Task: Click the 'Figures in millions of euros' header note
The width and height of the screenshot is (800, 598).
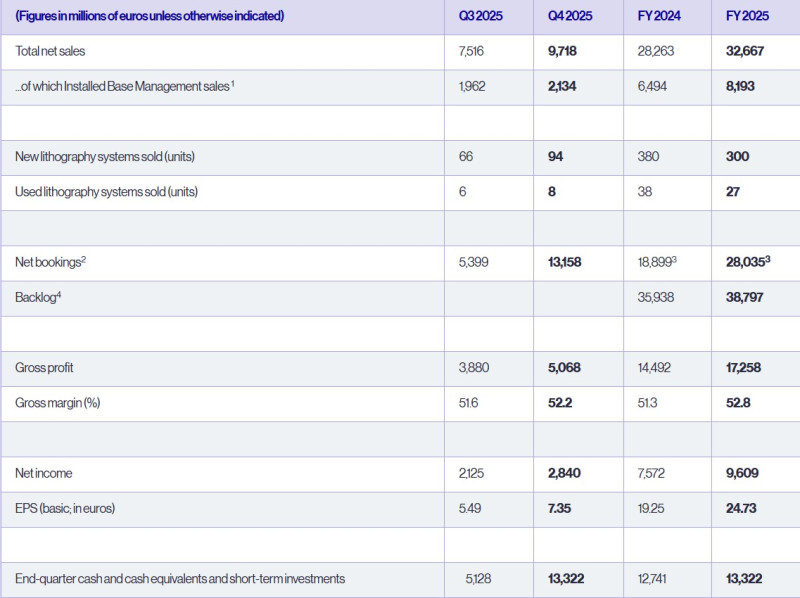Action: 150,17
